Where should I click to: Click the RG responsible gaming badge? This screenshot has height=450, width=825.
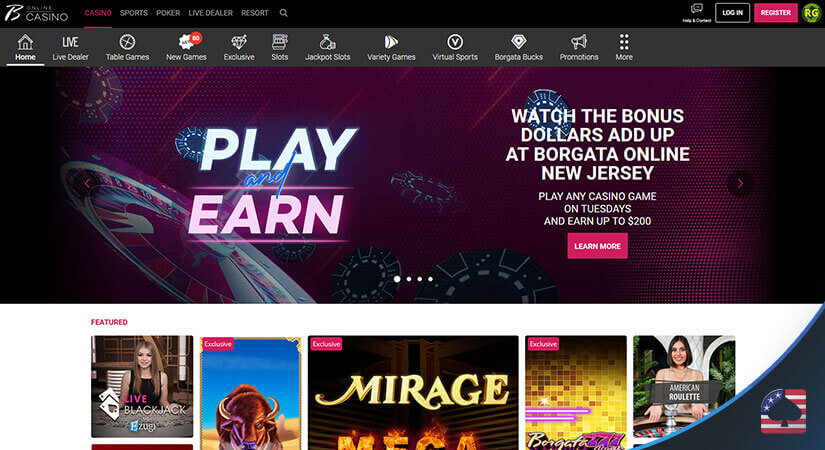pyautogui.click(x=812, y=13)
